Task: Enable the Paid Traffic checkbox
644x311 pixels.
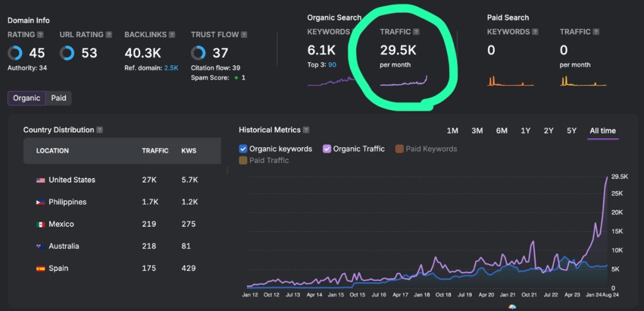Action: click(243, 161)
